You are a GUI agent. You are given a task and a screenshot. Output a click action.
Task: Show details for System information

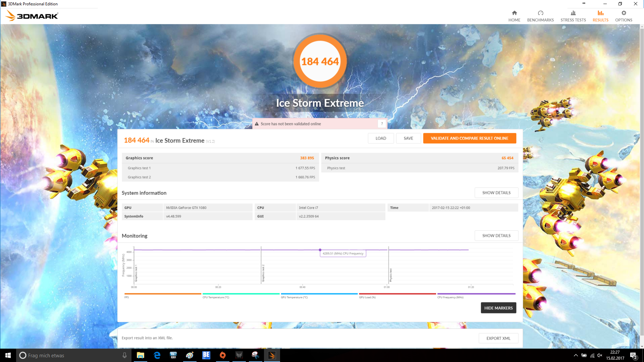coord(496,193)
